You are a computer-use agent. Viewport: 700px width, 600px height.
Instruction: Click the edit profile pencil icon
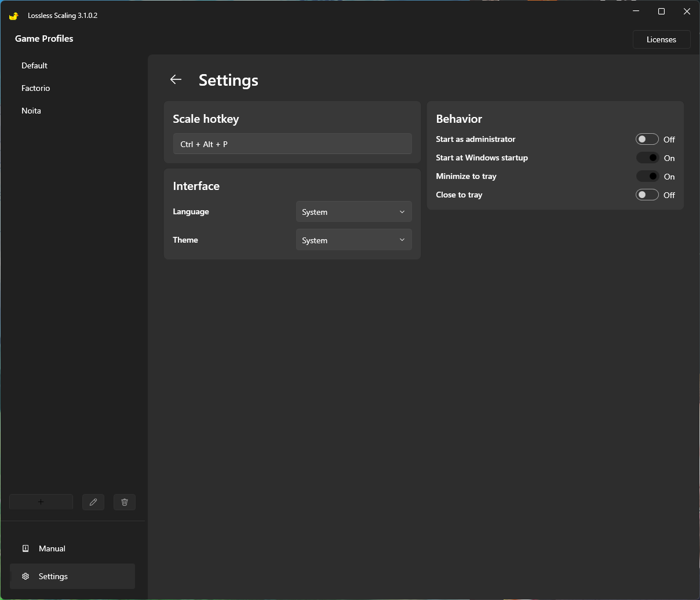pyautogui.click(x=93, y=502)
